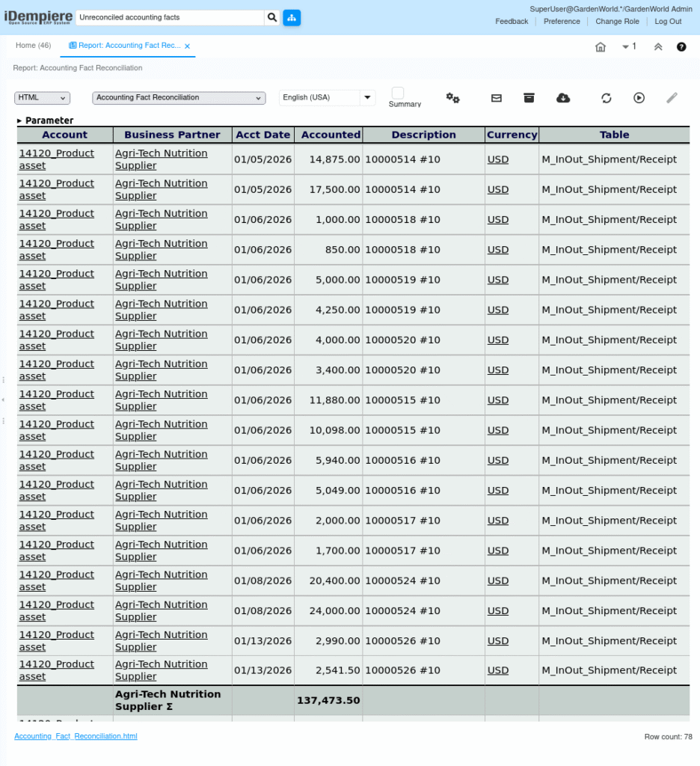
Task: Open the Accounting_Fact_Reconciliation.html link
Action: tap(76, 736)
